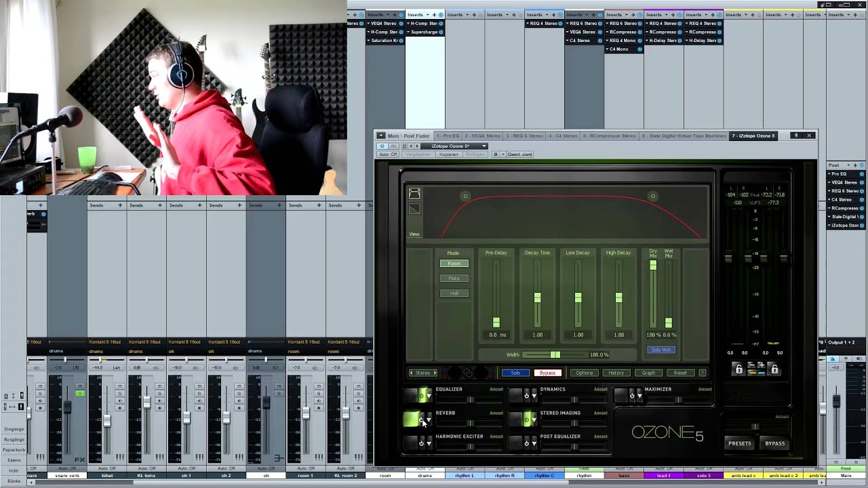Open the Equalizer module preset arrow
Image resolution: width=868 pixels, height=488 pixels.
point(429,396)
